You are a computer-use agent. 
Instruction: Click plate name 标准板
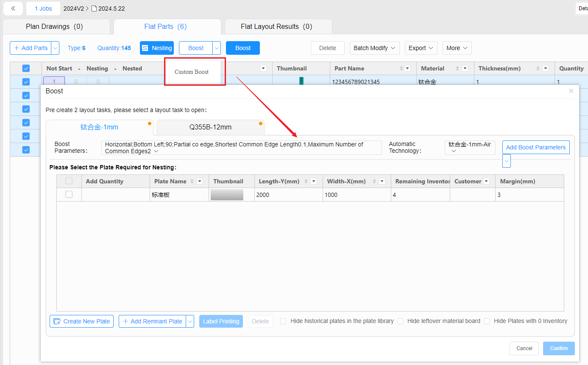[161, 195]
